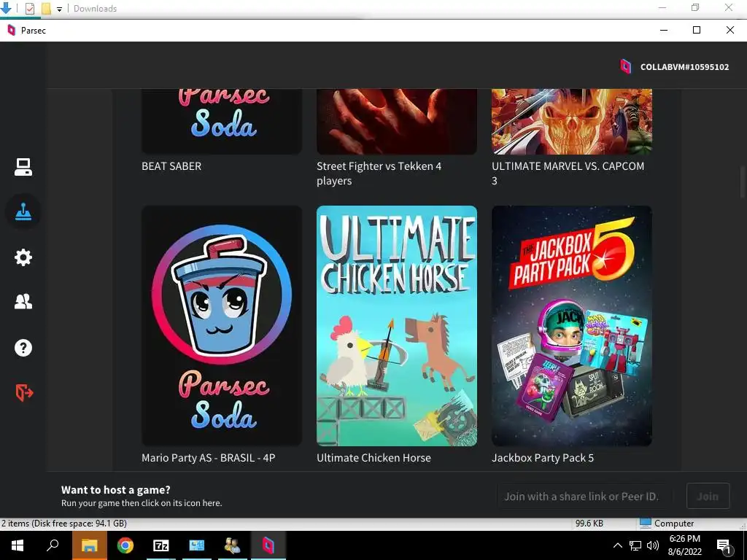The image size is (747, 560).
Task: Open the network status tray icon
Action: pyautogui.click(x=635, y=545)
